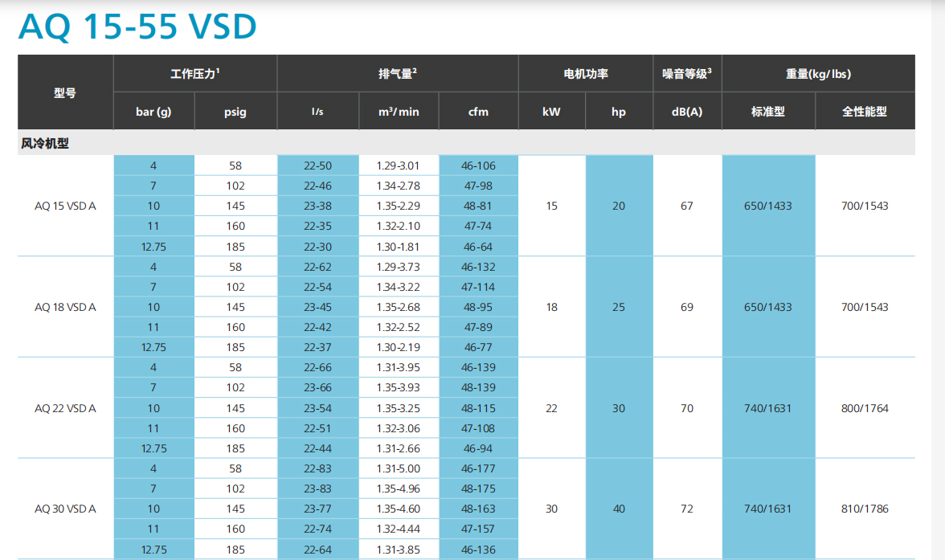This screenshot has width=945, height=560.
Task: Select weight "800/1764" in 全性能型 column
Action: 865,409
